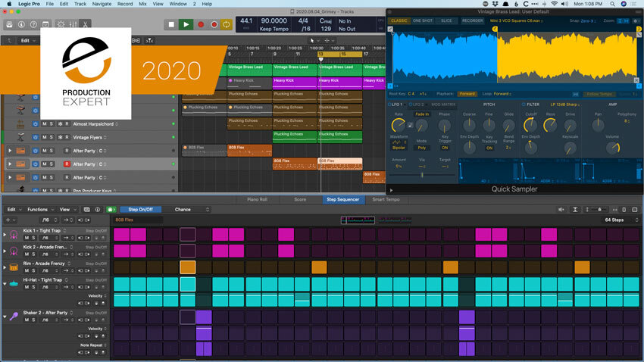Click the add row plus button

pyautogui.click(x=8, y=220)
